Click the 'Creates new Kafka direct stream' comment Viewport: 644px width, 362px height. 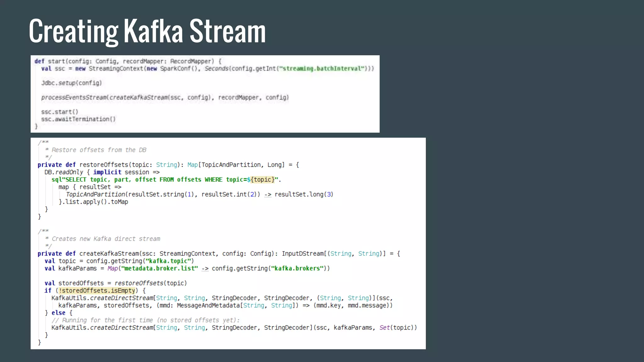tap(103, 239)
